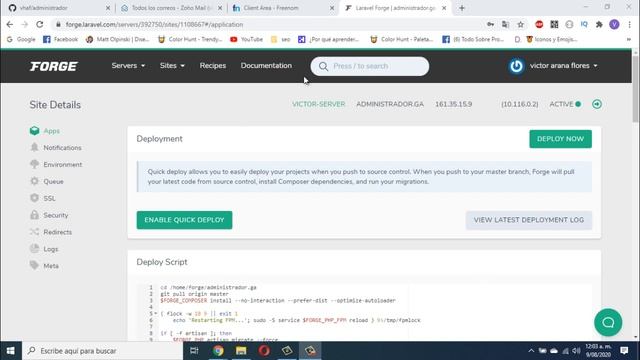Open the YouTube bookmark
Screen dimensions: 640x360
247,40
